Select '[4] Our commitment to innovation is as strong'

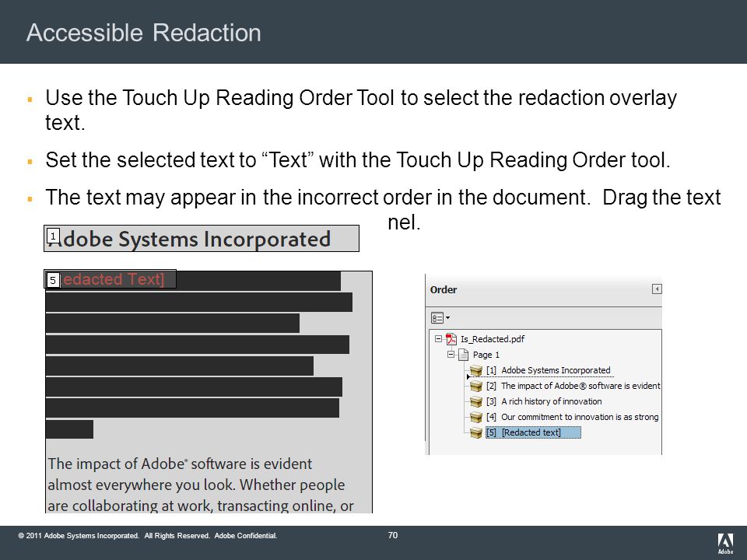point(572,417)
